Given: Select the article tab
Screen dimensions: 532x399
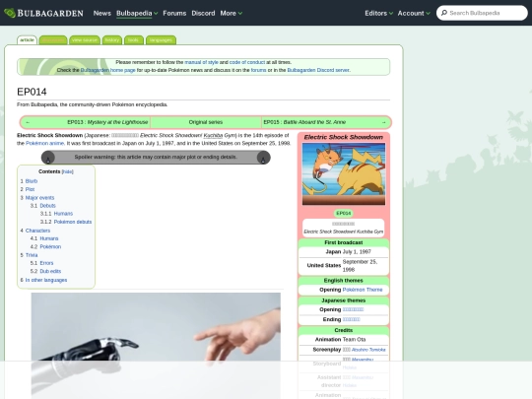Looking at the screenshot, I should 27,40.
